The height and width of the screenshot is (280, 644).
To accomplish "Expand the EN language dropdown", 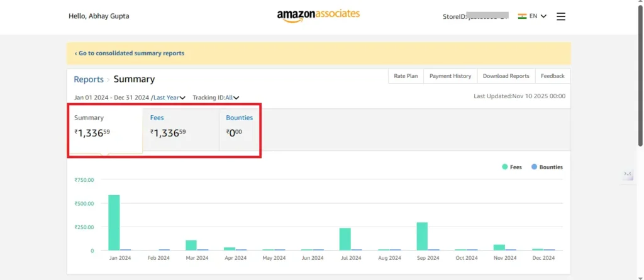I will (538, 16).
